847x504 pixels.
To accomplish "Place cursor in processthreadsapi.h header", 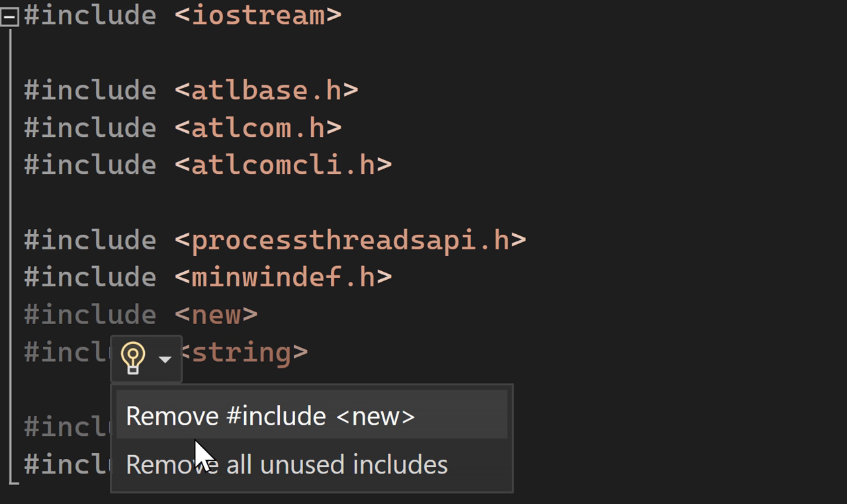I will [x=350, y=240].
